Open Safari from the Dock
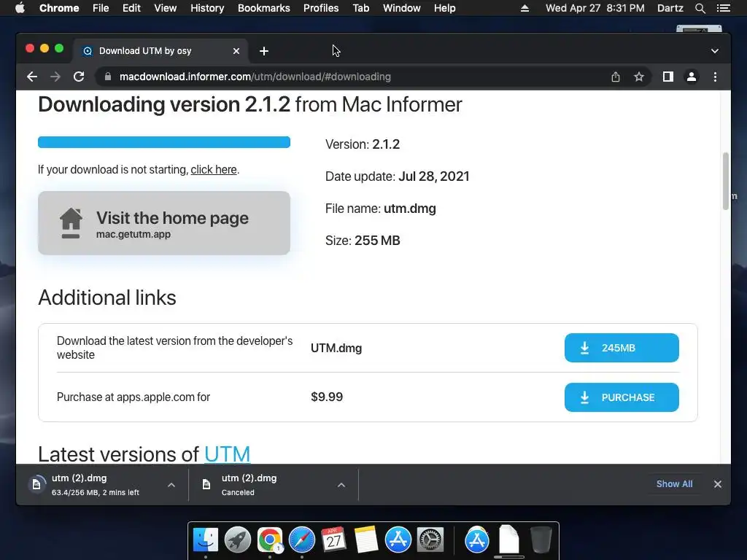 (302, 540)
